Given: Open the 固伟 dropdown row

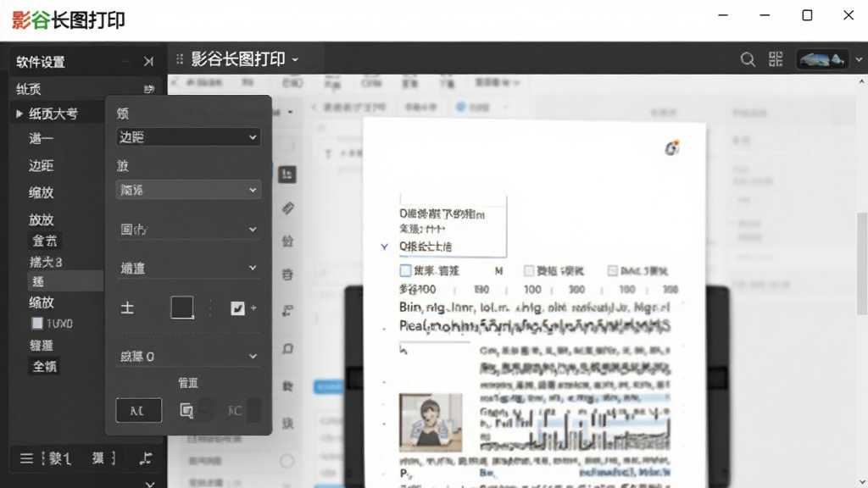Looking at the screenshot, I should tap(188, 229).
